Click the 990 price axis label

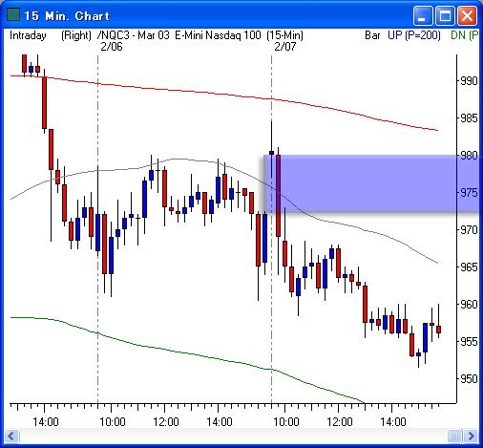(469, 81)
